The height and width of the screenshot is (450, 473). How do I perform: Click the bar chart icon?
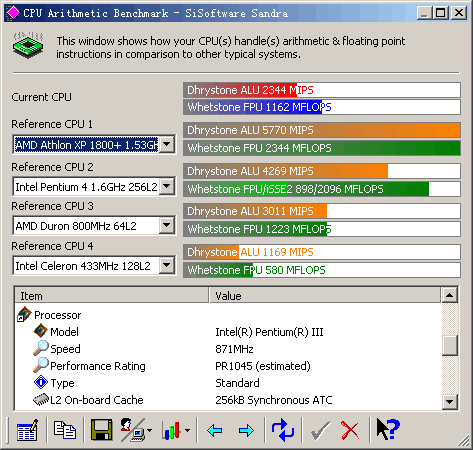171,430
